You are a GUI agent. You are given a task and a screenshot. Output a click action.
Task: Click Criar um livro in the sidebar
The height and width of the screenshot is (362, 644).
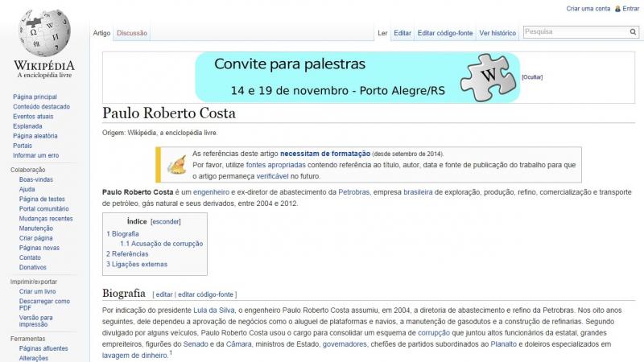click(37, 292)
